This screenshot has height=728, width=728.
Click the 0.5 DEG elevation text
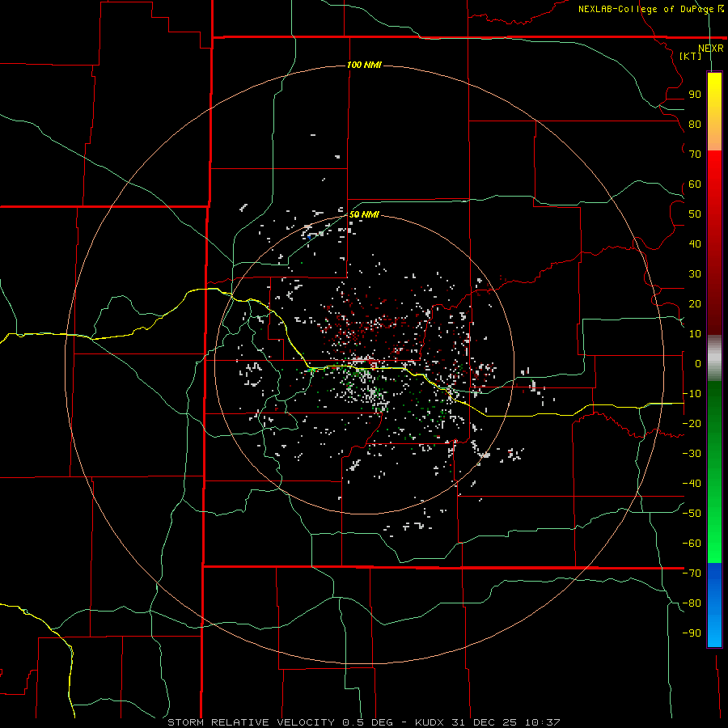(x=368, y=722)
